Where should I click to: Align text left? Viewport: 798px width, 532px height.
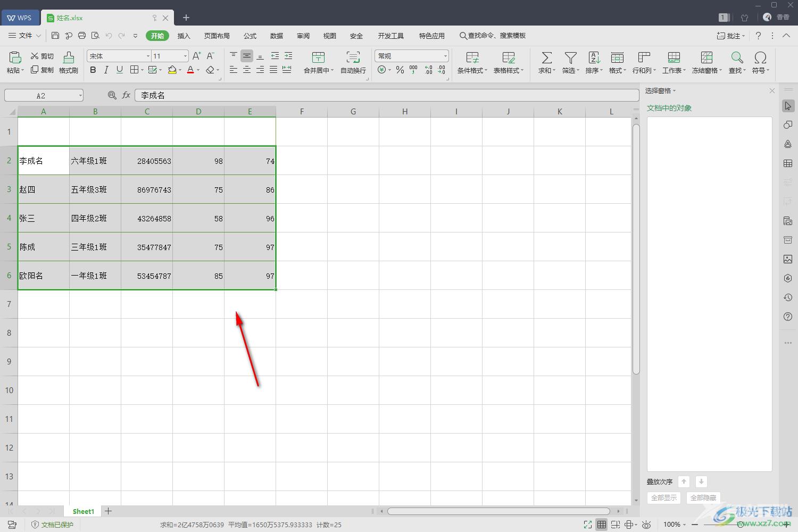click(x=234, y=70)
